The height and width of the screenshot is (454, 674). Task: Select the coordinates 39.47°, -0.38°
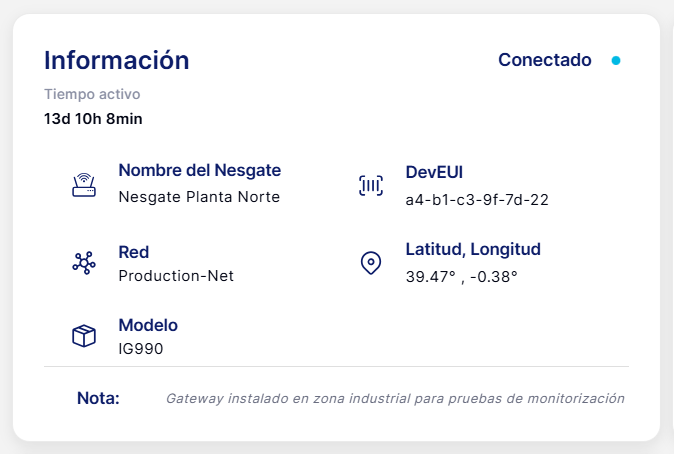click(x=461, y=276)
